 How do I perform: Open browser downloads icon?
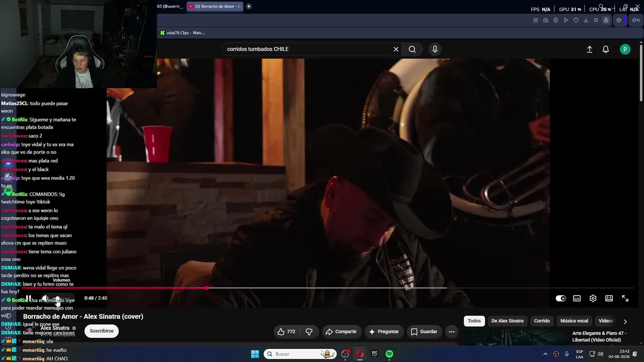coord(586,20)
